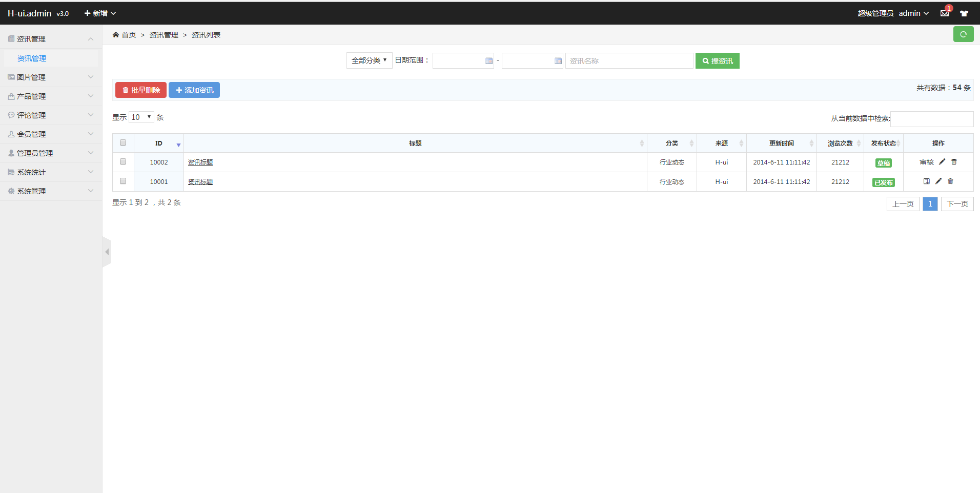
Task: Click 首页 in the breadcrumb
Action: coord(129,35)
